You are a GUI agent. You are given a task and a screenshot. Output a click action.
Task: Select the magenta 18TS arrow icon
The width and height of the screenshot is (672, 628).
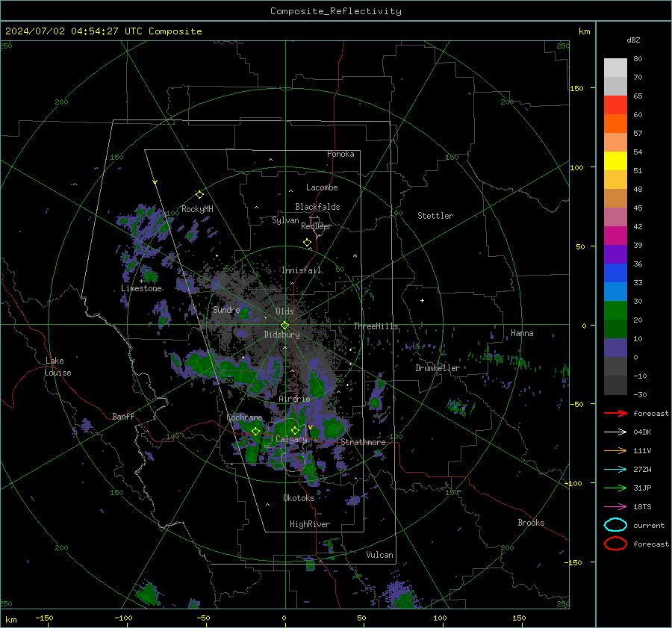[x=615, y=507]
